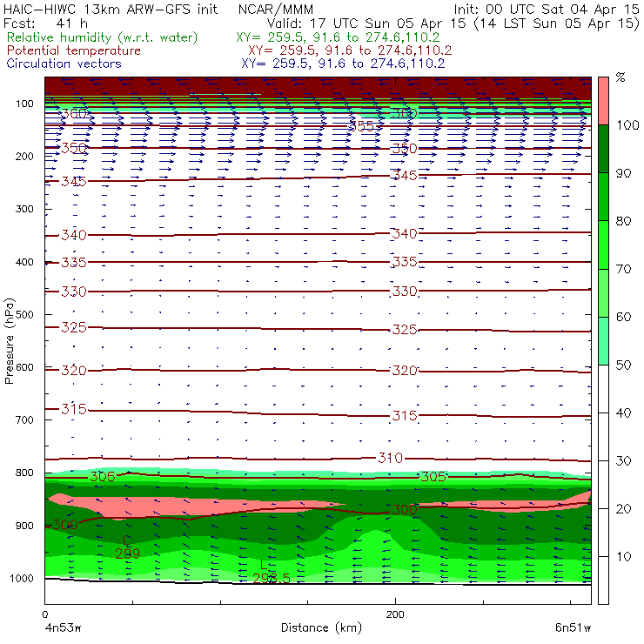
Task: Click the 60-70% light green colorbar segment
Action: pyautogui.click(x=603, y=292)
